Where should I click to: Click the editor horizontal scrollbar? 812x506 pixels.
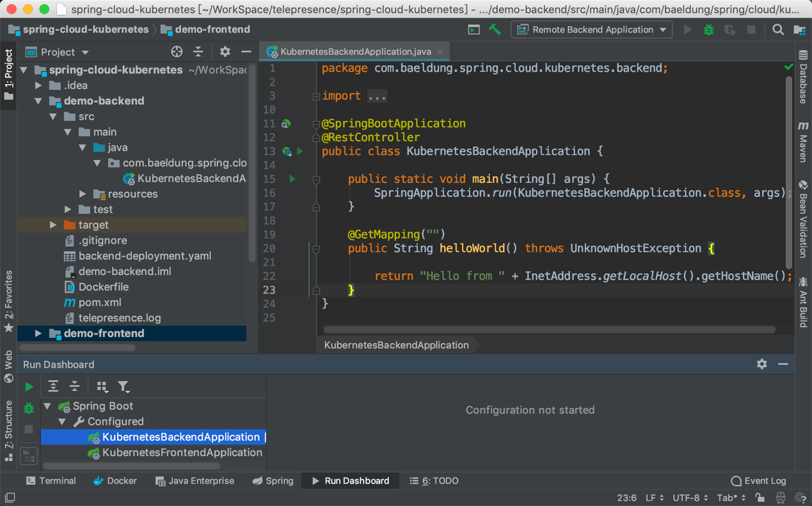(x=548, y=330)
